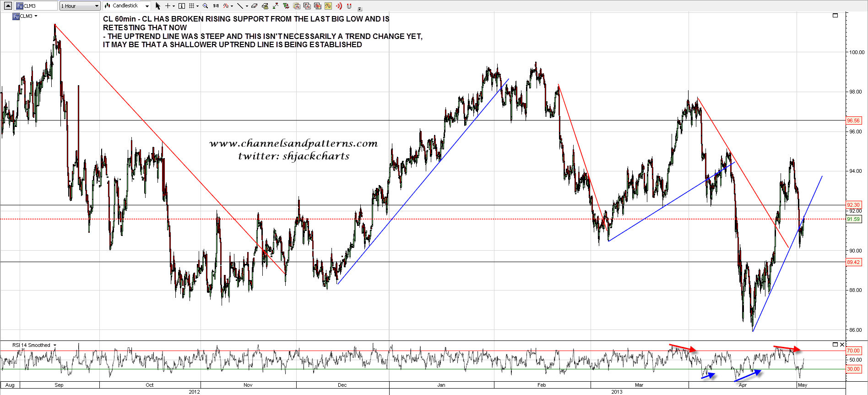This screenshot has height=395, width=868.
Task: Click the red sound alert icon
Action: pos(339,6)
